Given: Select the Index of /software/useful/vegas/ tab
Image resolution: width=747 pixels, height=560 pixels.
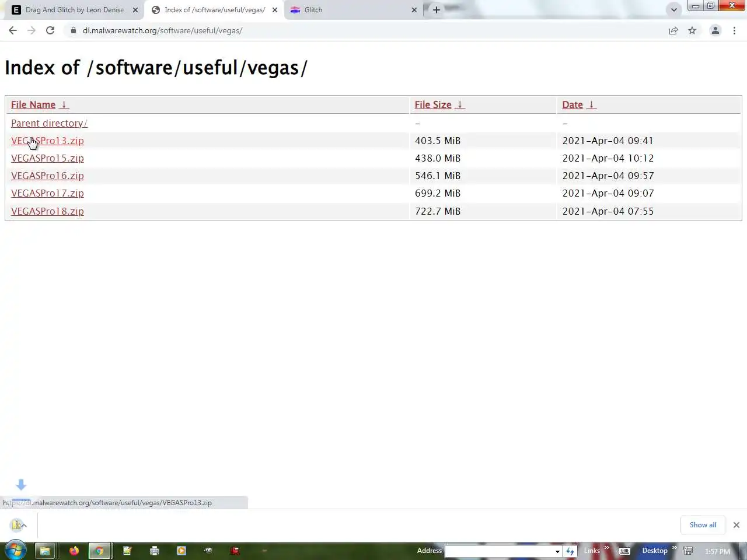Looking at the screenshot, I should pos(215,10).
